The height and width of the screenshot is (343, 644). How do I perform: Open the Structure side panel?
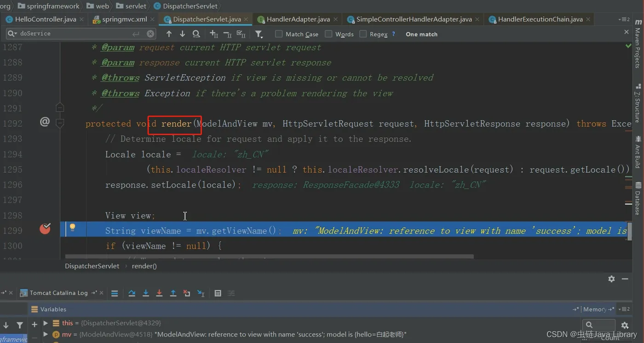click(x=638, y=103)
